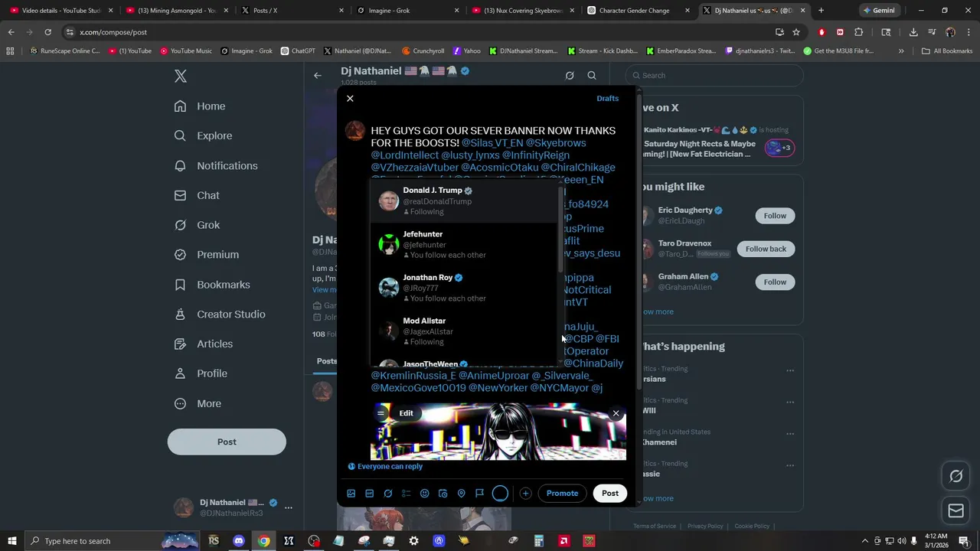Open Creator Studio in the sidebar
The height and width of the screenshot is (551, 980).
tap(219, 315)
